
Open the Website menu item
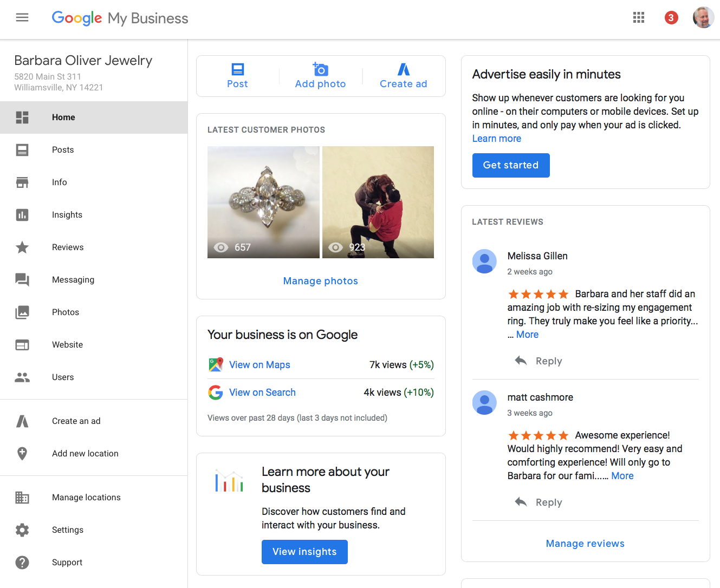point(94,345)
